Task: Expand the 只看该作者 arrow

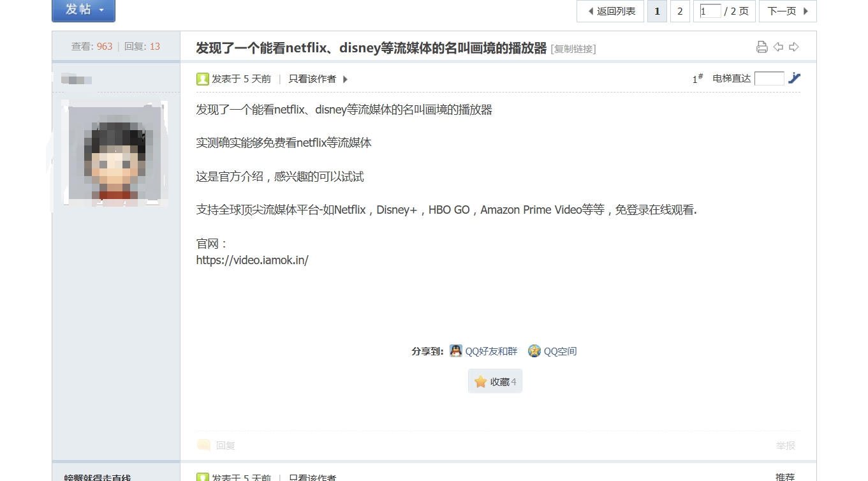Action: click(x=345, y=79)
